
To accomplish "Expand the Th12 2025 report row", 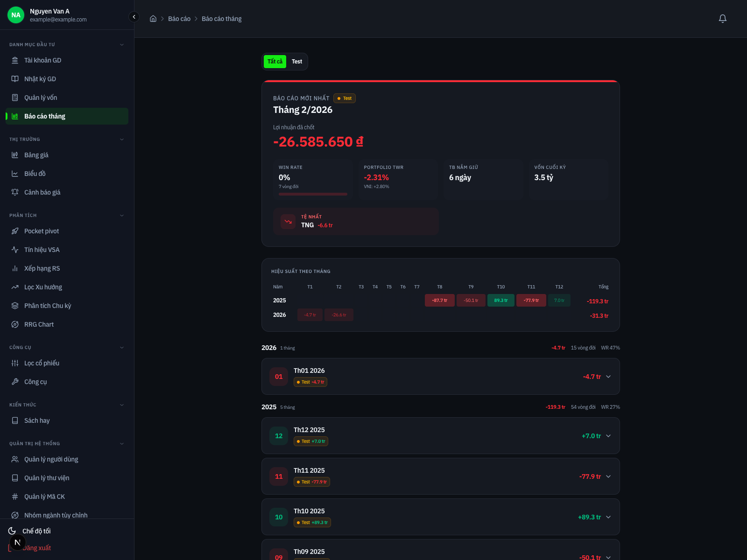I will coord(608,436).
